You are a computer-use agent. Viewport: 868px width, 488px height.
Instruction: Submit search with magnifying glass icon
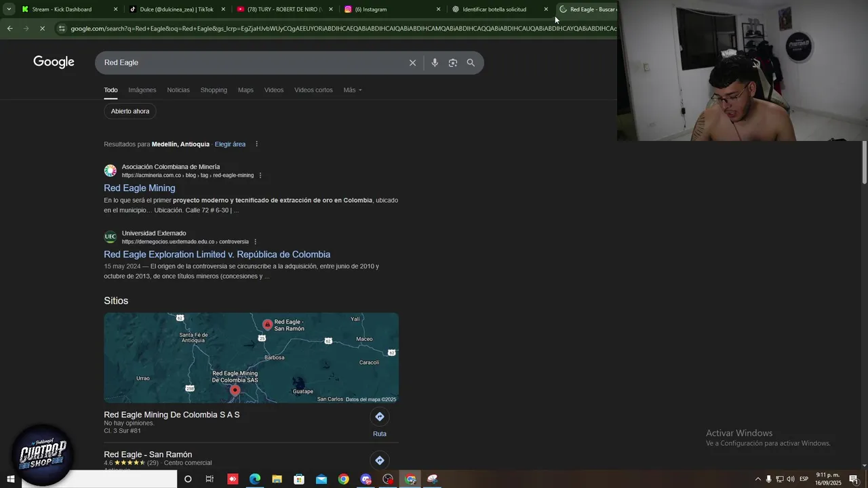471,62
